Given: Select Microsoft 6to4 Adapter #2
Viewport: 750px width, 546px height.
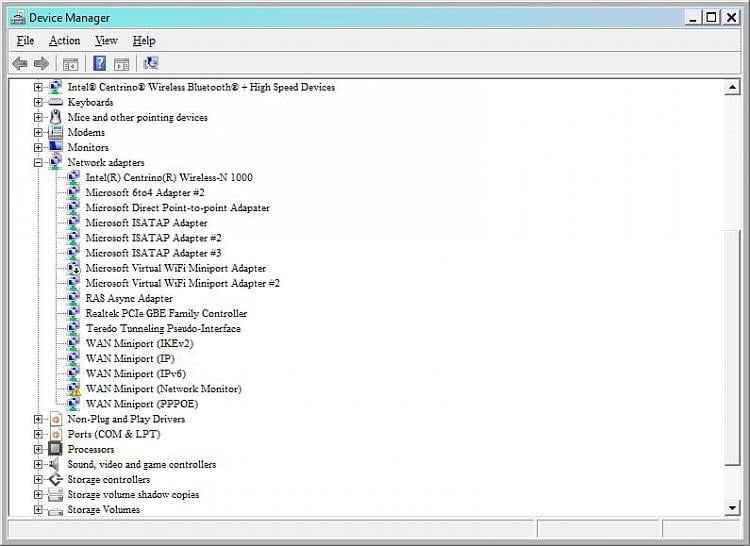Looking at the screenshot, I should tap(145, 193).
